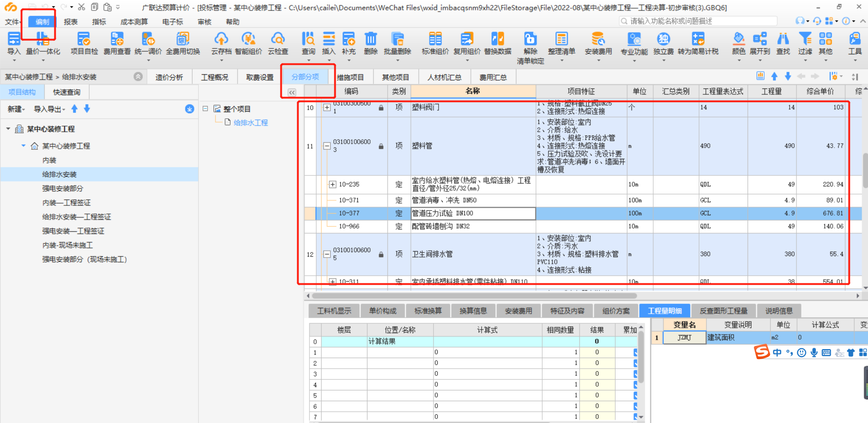Toggle collapse of row 11 塑料管 item
Viewport: 868px width, 423px height.
click(x=327, y=146)
